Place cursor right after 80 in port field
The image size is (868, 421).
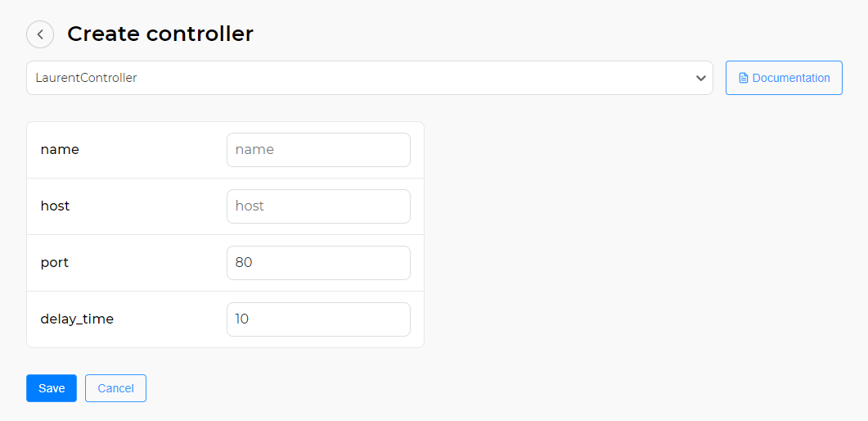[x=254, y=263]
